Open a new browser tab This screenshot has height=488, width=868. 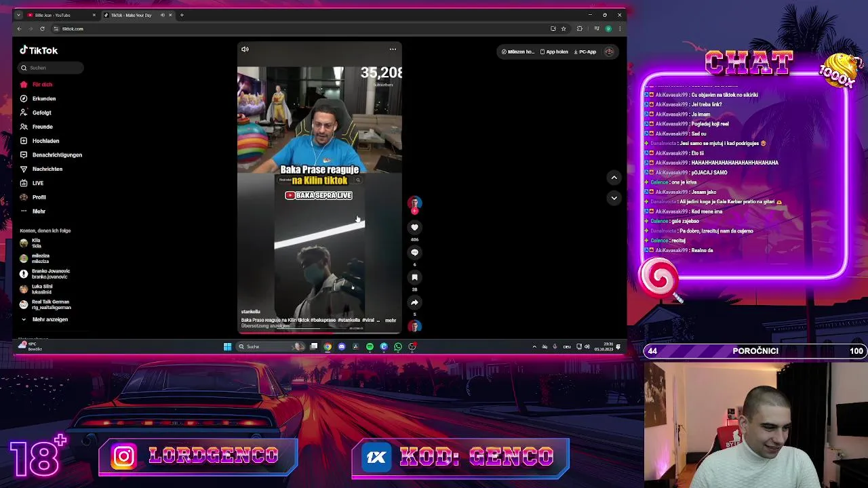point(182,15)
